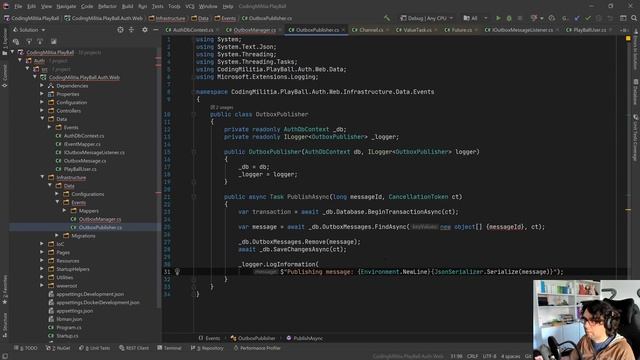640x360 pixels.
Task: Click the VCS commit checkmark icon
Action: (x=588, y=18)
